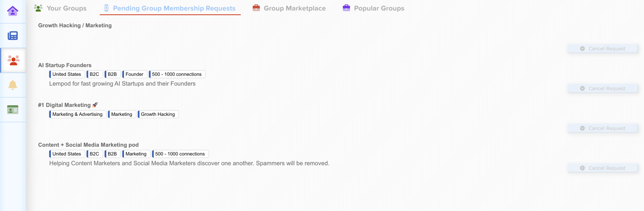Select the groups people sidebar icon
Image resolution: width=644 pixels, height=211 pixels.
pyautogui.click(x=13, y=60)
